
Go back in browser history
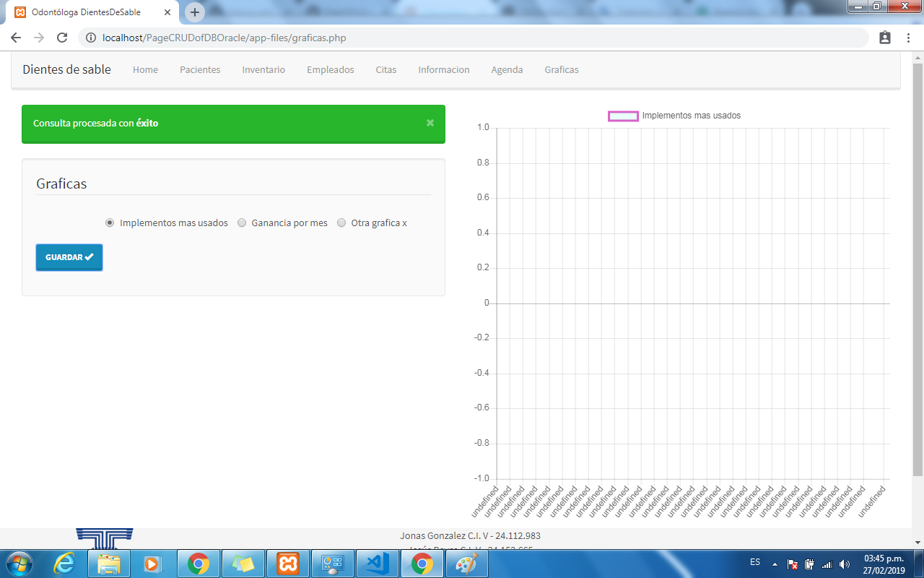[16, 38]
